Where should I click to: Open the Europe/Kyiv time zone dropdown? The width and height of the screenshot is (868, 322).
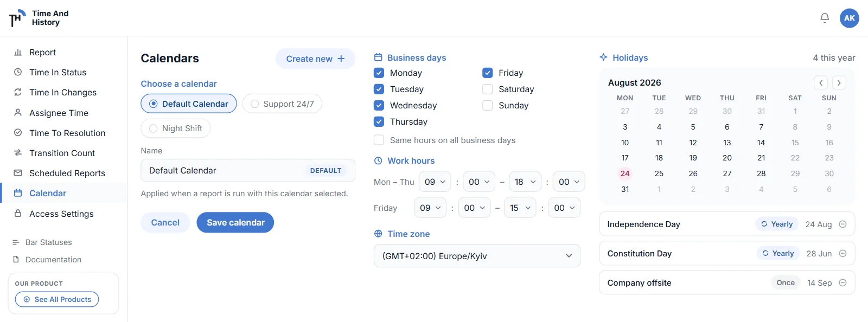tap(477, 256)
